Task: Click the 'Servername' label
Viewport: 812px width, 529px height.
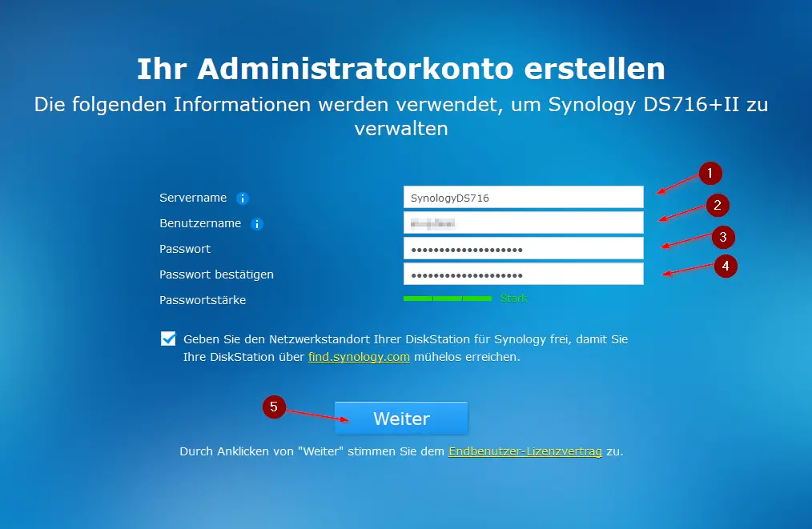Action: coord(193,198)
